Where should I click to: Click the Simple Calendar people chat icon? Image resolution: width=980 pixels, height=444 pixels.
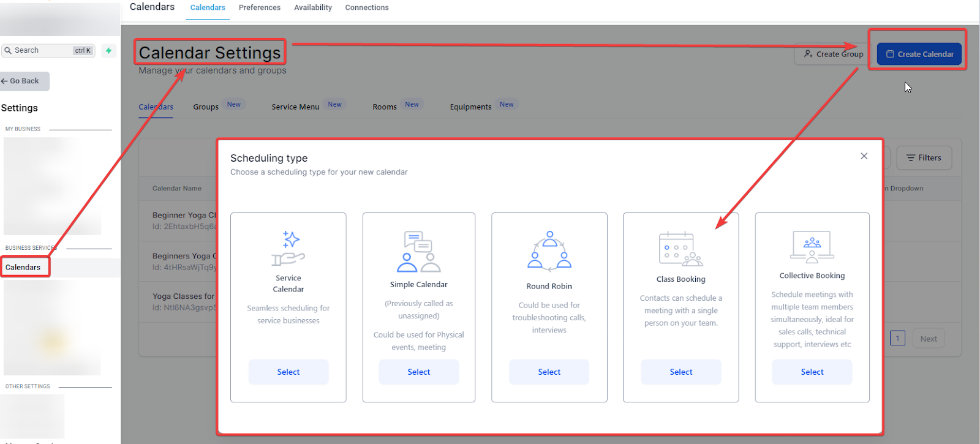click(x=419, y=252)
